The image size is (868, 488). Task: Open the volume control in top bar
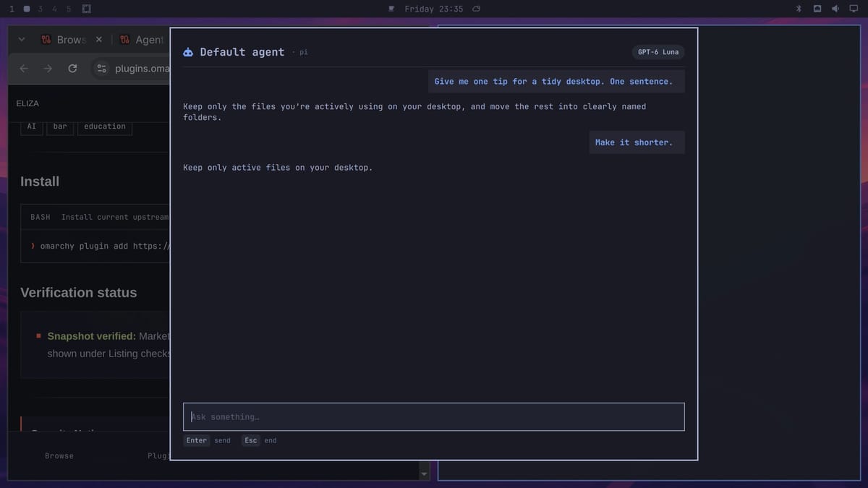click(x=835, y=9)
